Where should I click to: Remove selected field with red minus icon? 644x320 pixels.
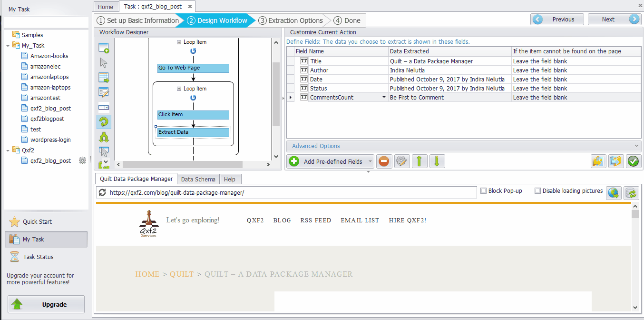coord(384,161)
